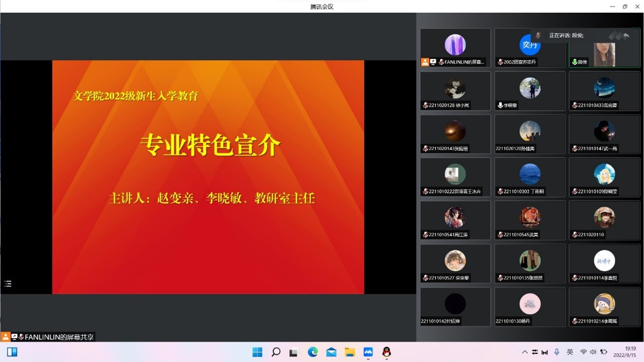Select the FANLINLIN screen share tile
The height and width of the screenshot is (362, 644).
(x=455, y=48)
